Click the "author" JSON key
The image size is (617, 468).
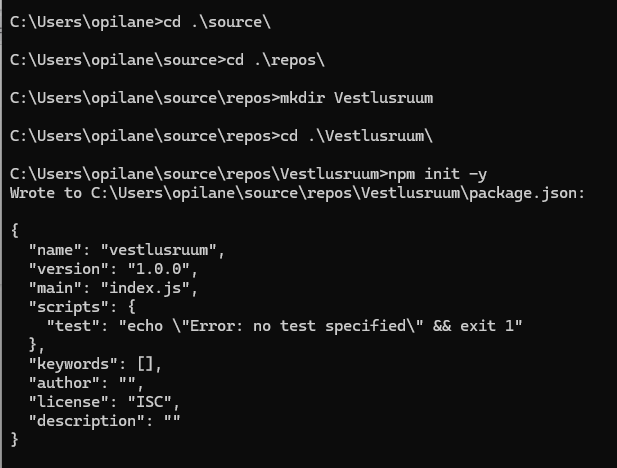pos(63,382)
